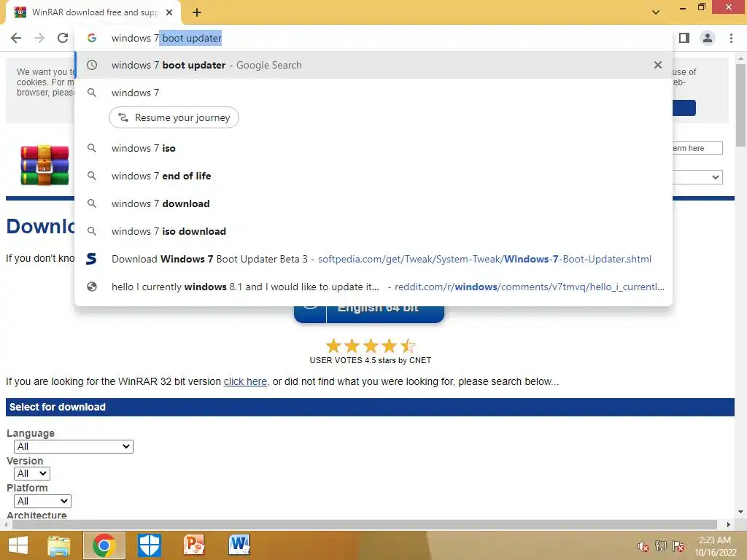
Task: Launch Word from the taskbar
Action: [x=239, y=545]
